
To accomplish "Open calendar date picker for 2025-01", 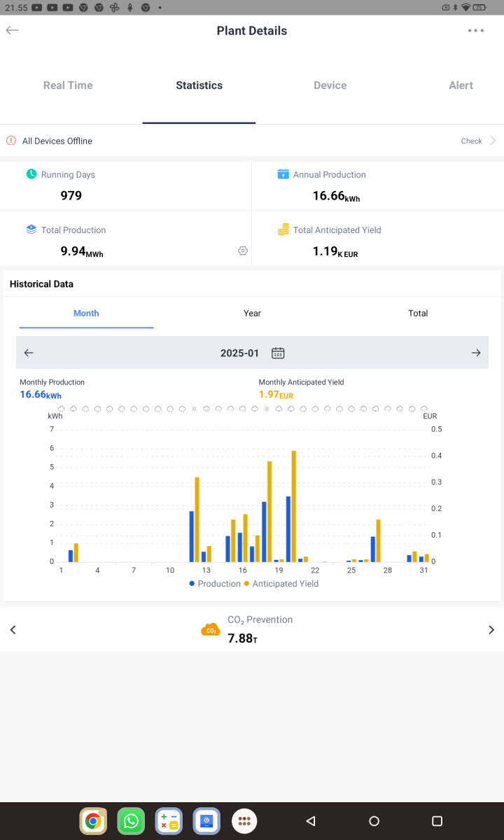I will [278, 353].
